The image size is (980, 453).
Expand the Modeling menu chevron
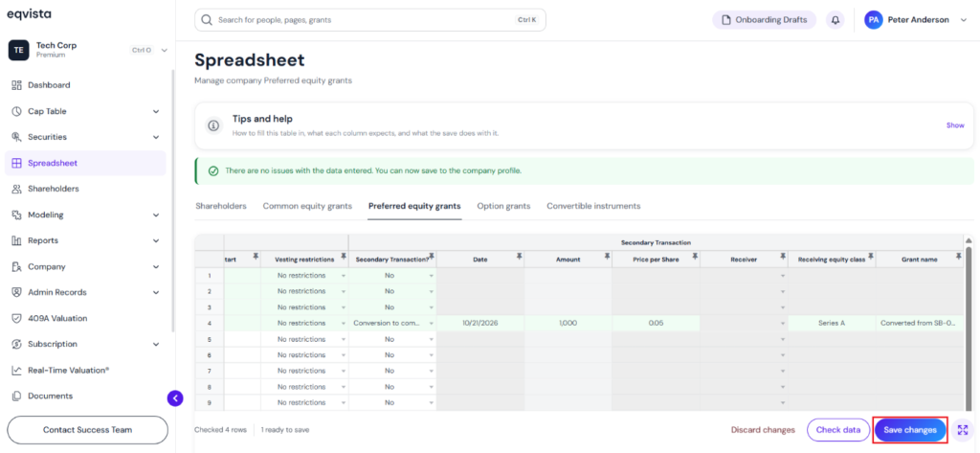click(x=156, y=215)
